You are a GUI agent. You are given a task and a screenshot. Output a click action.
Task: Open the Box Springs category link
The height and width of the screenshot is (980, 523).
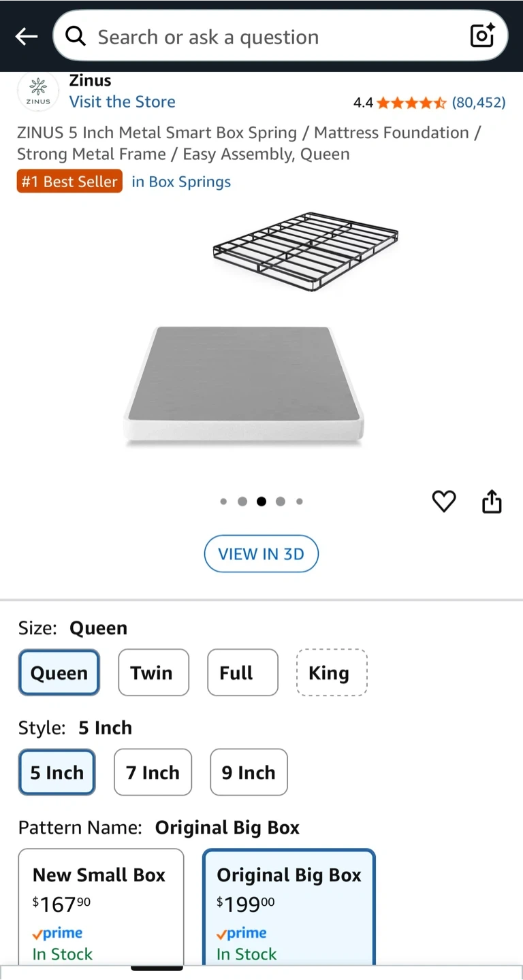click(x=181, y=182)
